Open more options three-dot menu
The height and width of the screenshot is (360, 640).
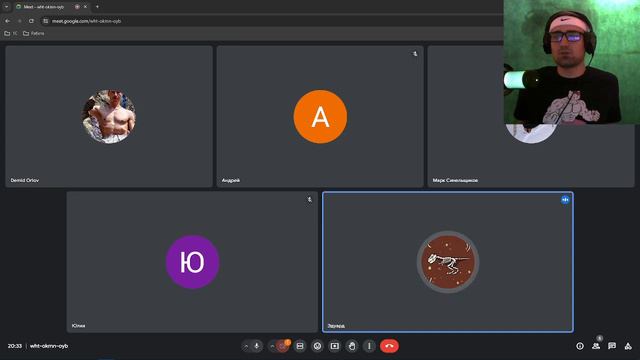[369, 346]
